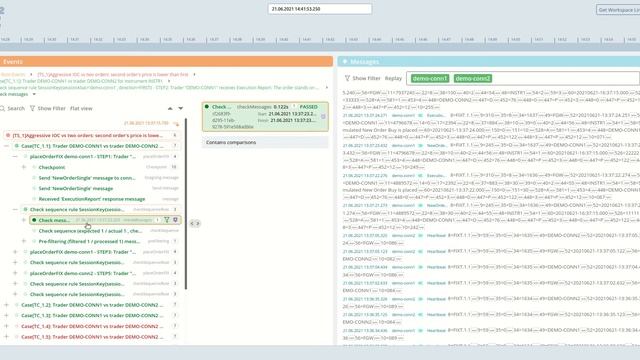Click the scroll-to-timestamp icon above the event tree
The height and width of the screenshot is (360, 640).
[x=176, y=123]
